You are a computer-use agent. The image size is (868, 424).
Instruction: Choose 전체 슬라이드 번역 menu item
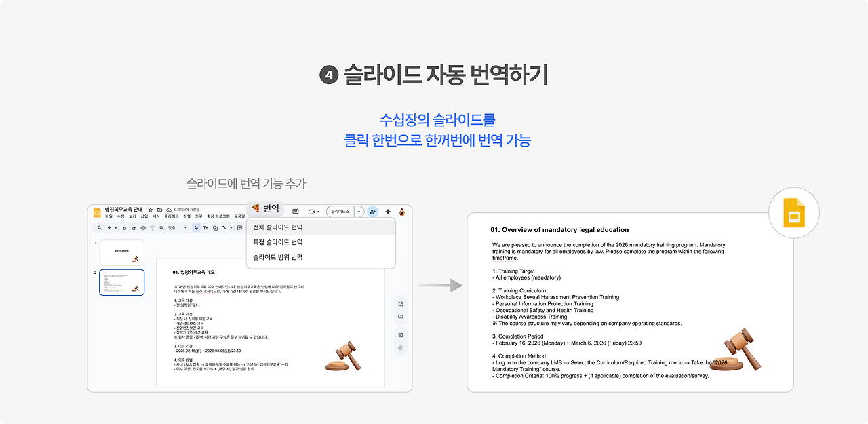(x=321, y=227)
